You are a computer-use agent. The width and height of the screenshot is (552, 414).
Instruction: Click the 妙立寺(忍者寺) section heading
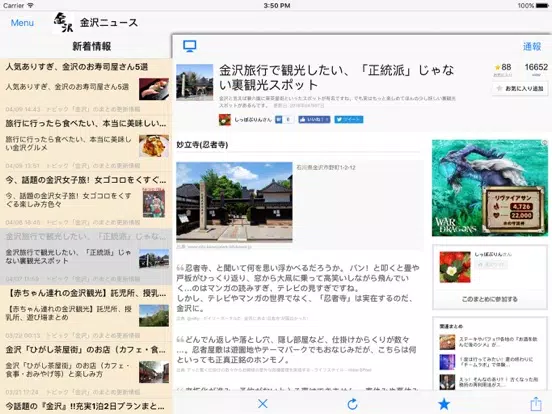[202, 145]
